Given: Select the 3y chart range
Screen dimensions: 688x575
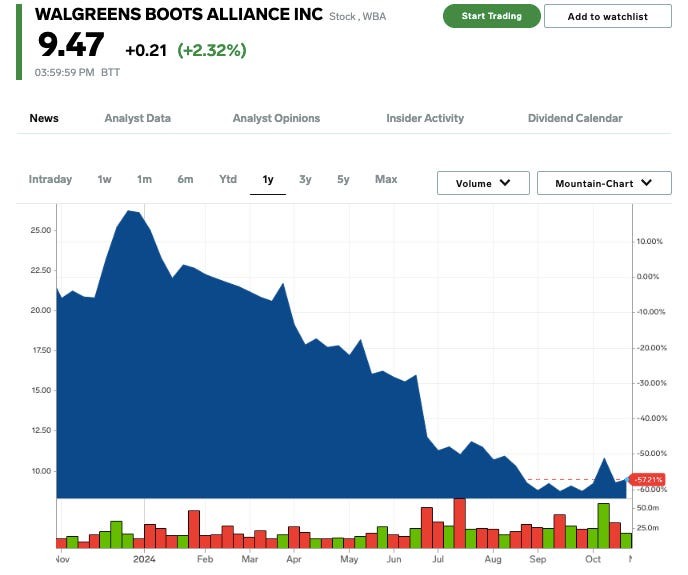Looking at the screenshot, I should (305, 179).
